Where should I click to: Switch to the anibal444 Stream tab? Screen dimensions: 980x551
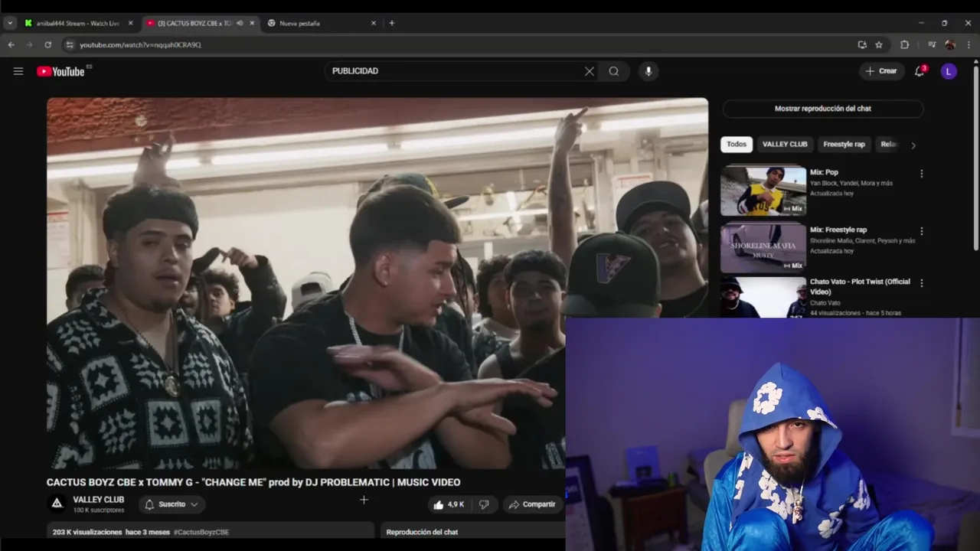tap(77, 23)
